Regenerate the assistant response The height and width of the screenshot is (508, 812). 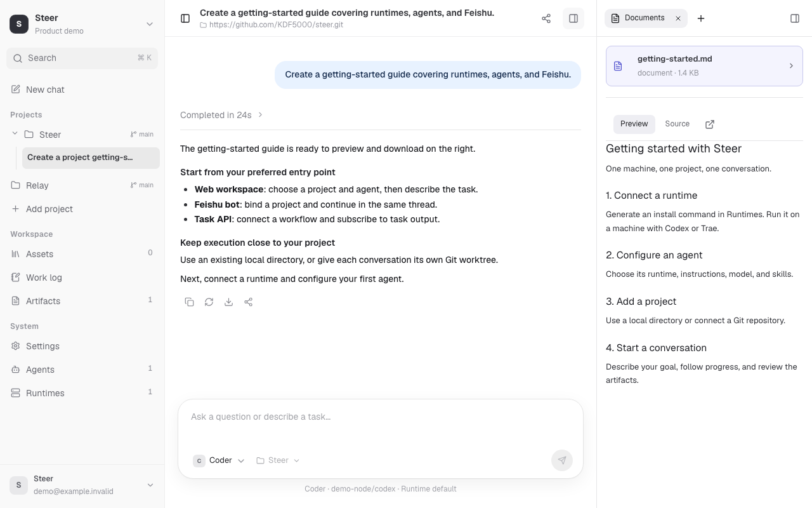[209, 302]
